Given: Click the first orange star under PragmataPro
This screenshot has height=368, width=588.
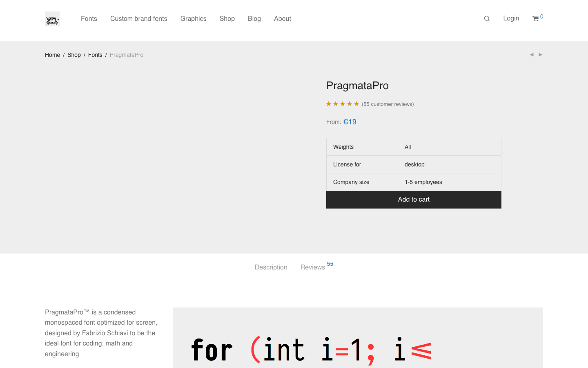Looking at the screenshot, I should pos(329,103).
